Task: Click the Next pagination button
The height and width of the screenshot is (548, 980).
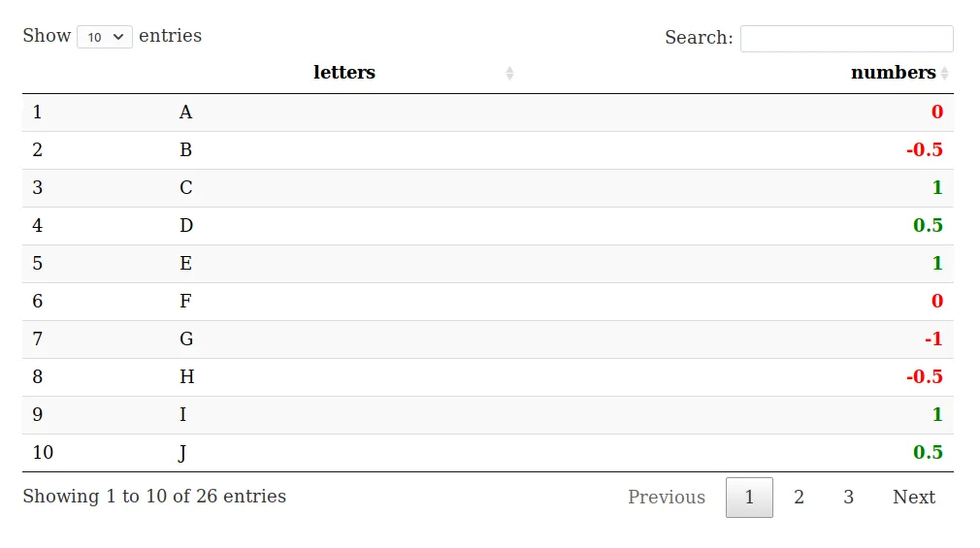Action: (x=913, y=498)
